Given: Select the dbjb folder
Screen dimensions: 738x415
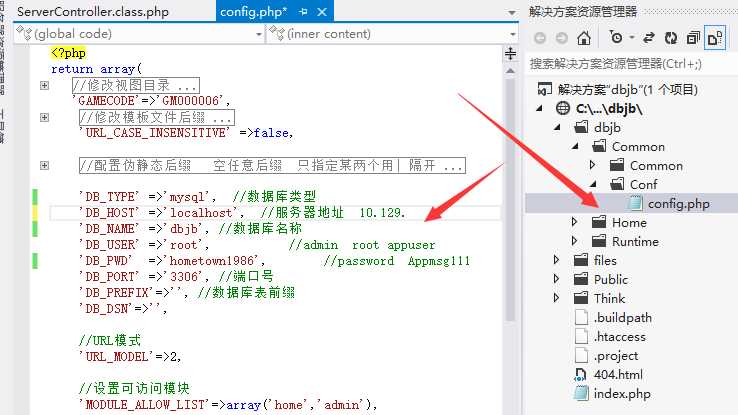Looking at the screenshot, I should click(x=607, y=128).
